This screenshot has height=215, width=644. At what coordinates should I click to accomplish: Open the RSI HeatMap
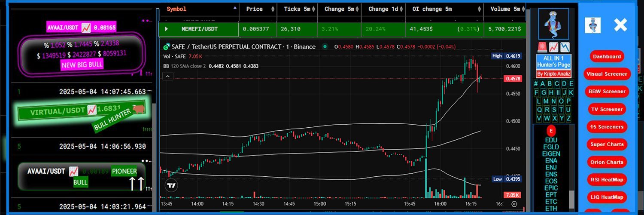(x=607, y=180)
